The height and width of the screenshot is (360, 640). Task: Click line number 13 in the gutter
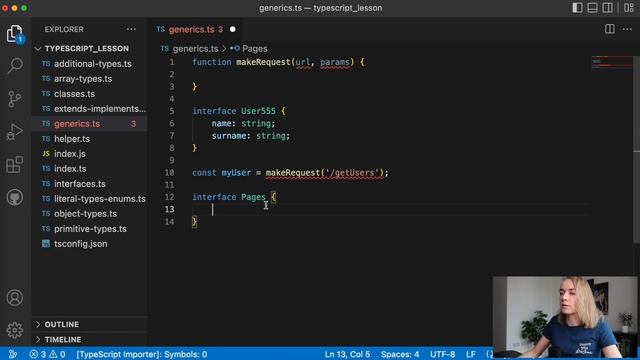pos(169,209)
